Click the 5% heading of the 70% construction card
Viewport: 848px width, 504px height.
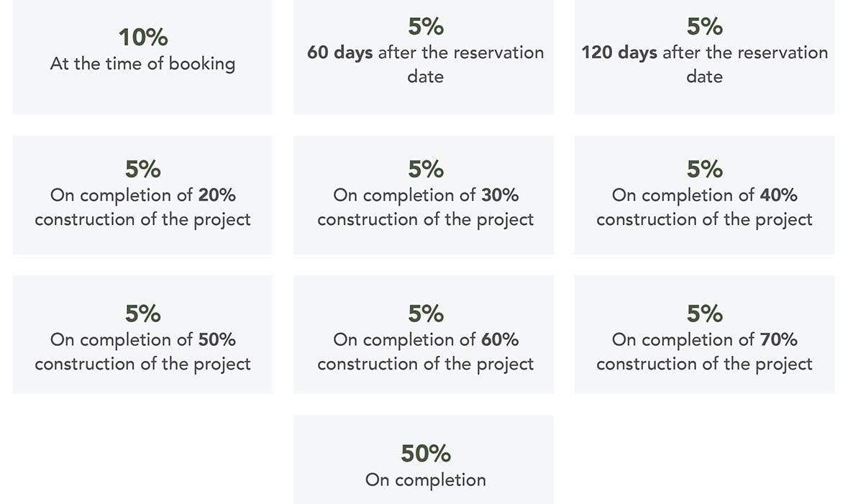(704, 313)
